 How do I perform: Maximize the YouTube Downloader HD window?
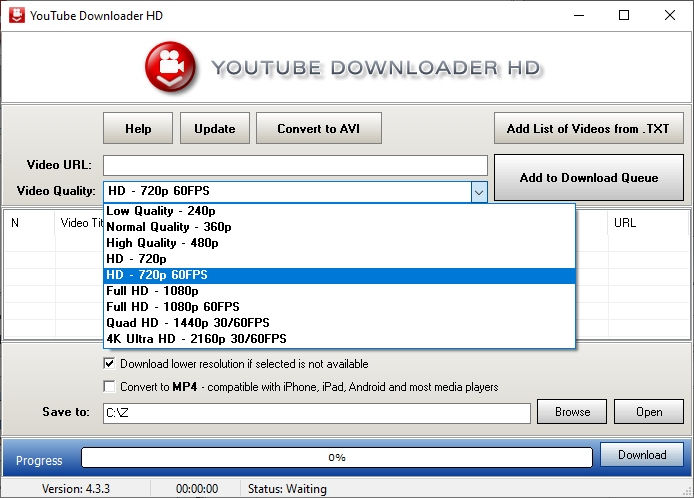tap(624, 15)
